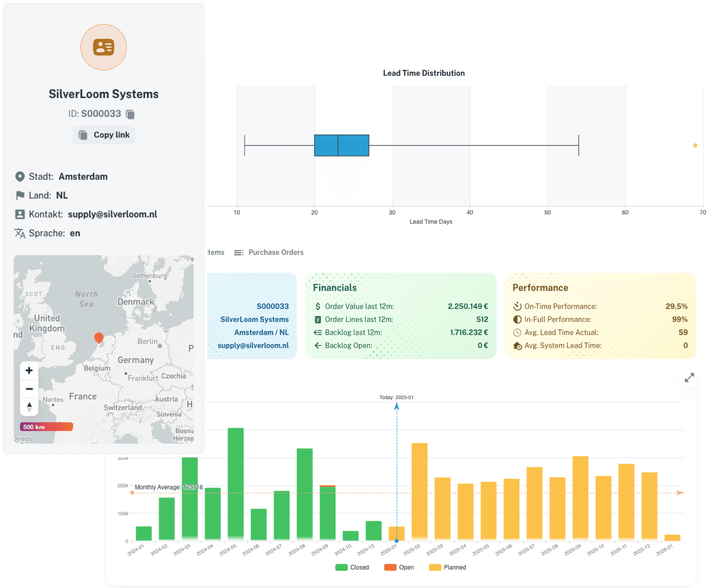Click the orange outlier point in boxplot
720x588 pixels.
click(695, 145)
